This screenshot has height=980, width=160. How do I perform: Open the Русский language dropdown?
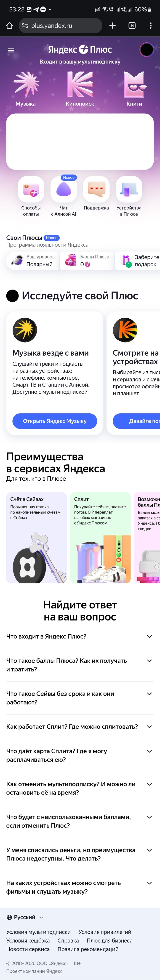click(25, 917)
